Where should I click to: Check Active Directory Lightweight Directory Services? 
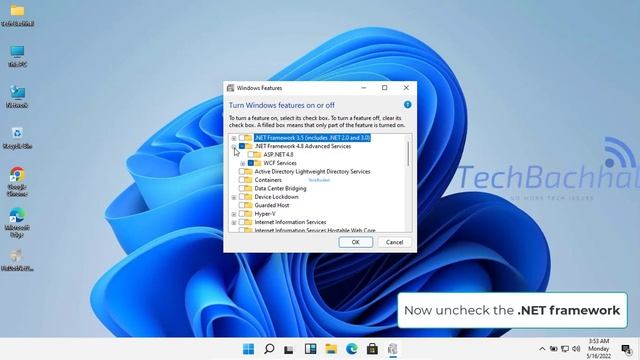242,171
